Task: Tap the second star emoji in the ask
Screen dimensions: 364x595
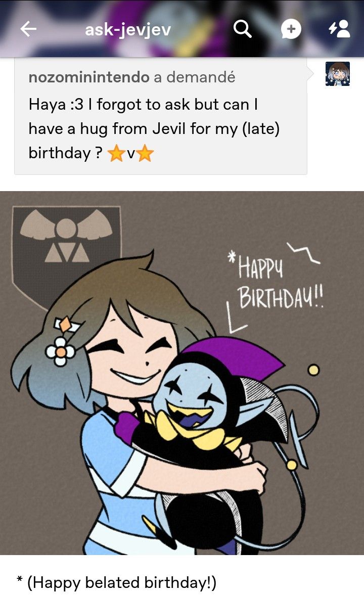Action: [x=145, y=154]
